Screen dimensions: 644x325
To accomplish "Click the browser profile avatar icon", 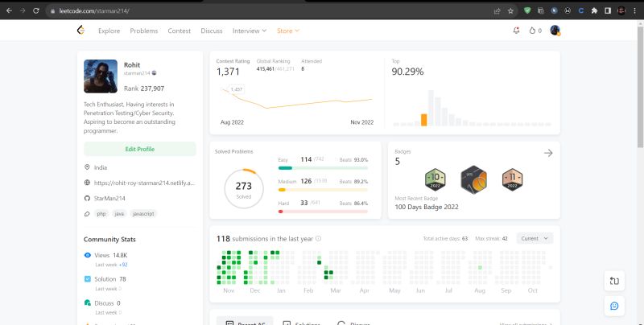I will [x=621, y=11].
